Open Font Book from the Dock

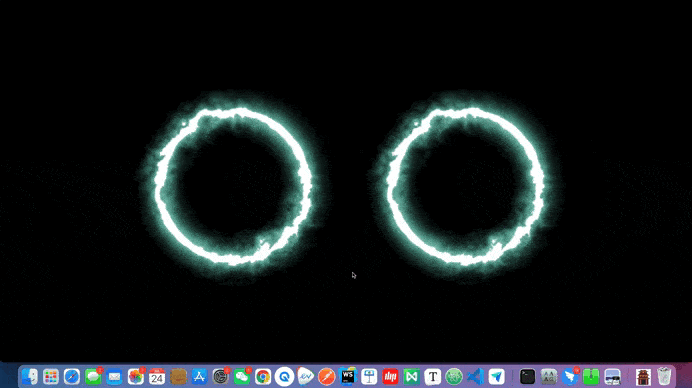tap(549, 377)
